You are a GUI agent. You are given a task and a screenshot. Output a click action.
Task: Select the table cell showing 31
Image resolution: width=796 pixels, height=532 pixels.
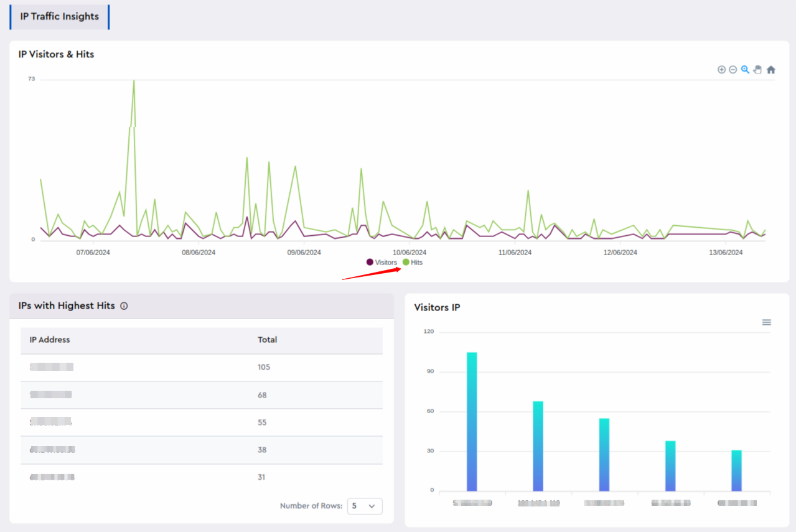click(261, 477)
